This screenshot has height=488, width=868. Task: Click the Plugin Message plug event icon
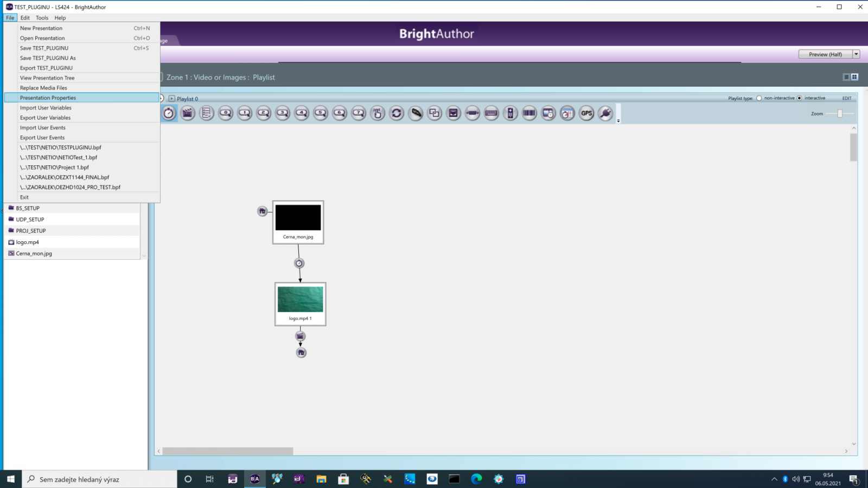click(605, 113)
